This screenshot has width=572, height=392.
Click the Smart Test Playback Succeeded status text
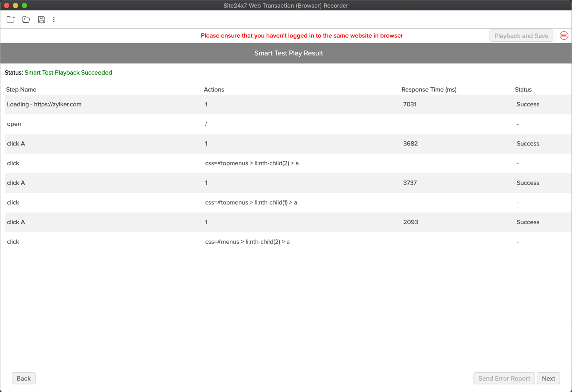68,73
